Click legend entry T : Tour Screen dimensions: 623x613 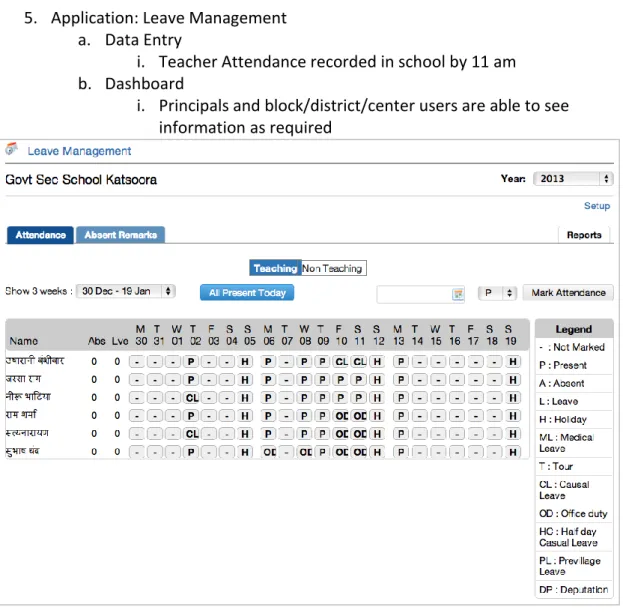point(556,466)
